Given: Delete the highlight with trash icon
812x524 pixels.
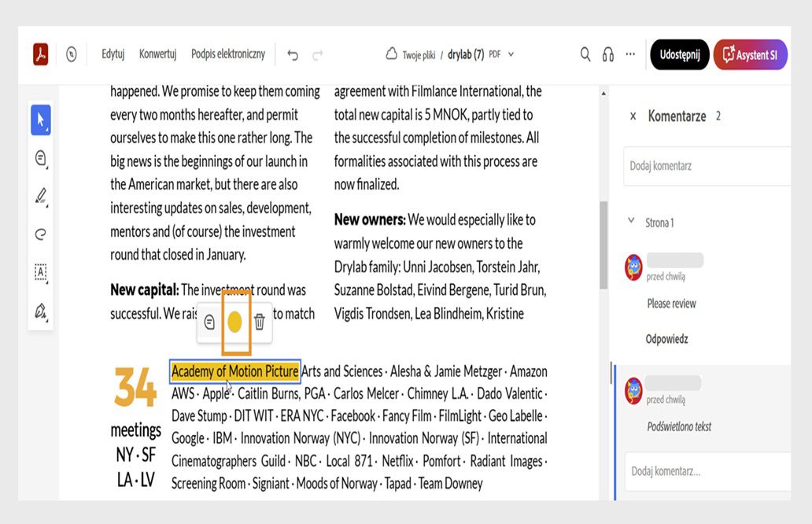Looking at the screenshot, I should [x=260, y=322].
